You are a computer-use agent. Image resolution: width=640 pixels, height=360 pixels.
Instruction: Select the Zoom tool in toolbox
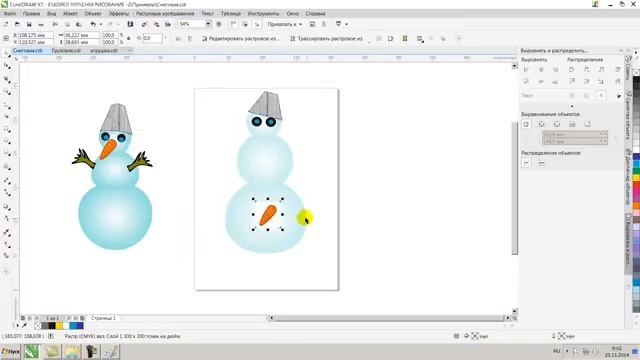pyautogui.click(x=7, y=92)
